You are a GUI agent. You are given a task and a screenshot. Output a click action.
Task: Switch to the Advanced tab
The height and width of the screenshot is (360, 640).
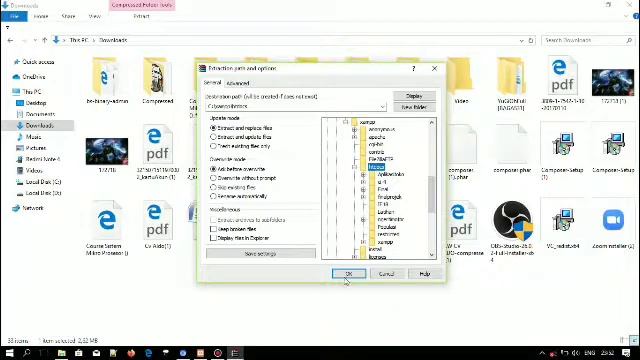click(x=238, y=83)
